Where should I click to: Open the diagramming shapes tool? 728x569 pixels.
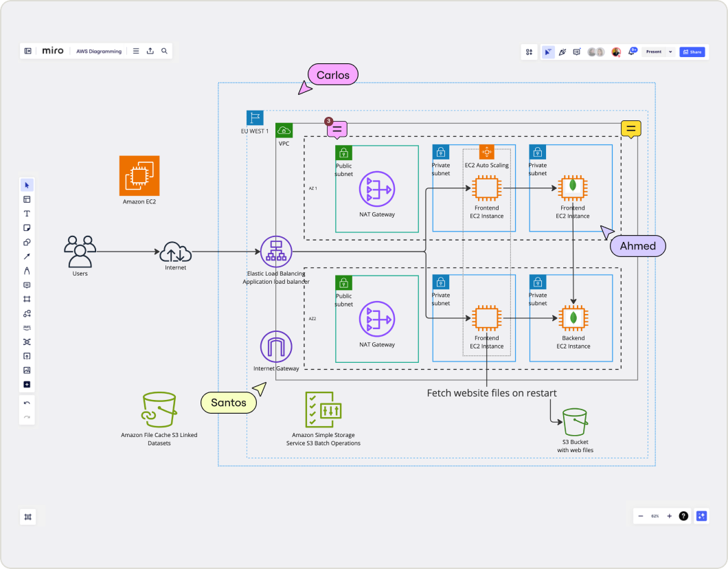(27, 313)
